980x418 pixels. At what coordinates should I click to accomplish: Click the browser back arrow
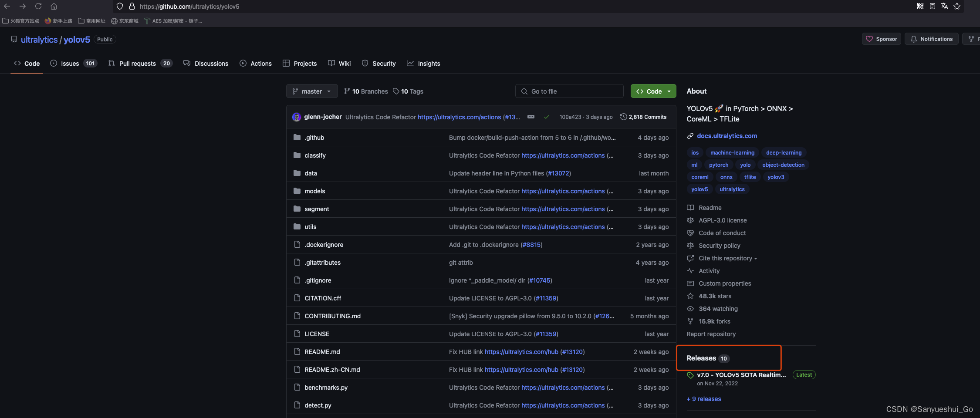(x=7, y=6)
